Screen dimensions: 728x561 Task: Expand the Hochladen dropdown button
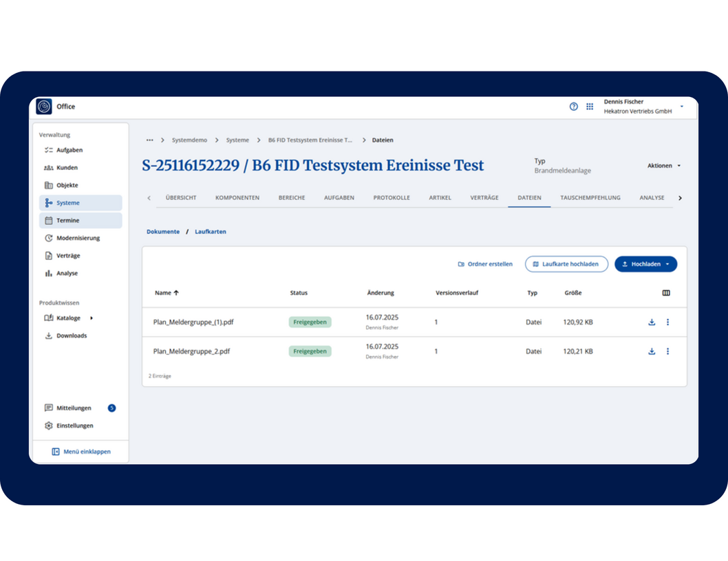coord(667,264)
